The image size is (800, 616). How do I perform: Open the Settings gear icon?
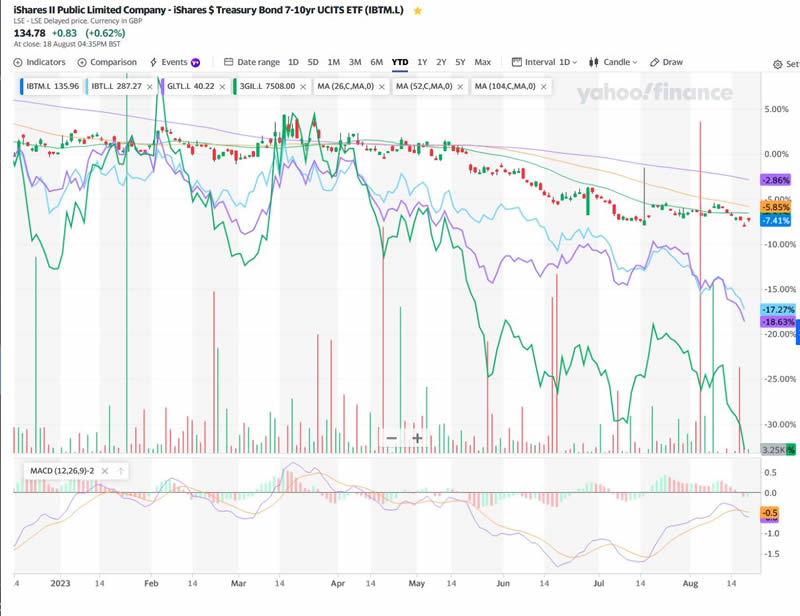pos(778,64)
